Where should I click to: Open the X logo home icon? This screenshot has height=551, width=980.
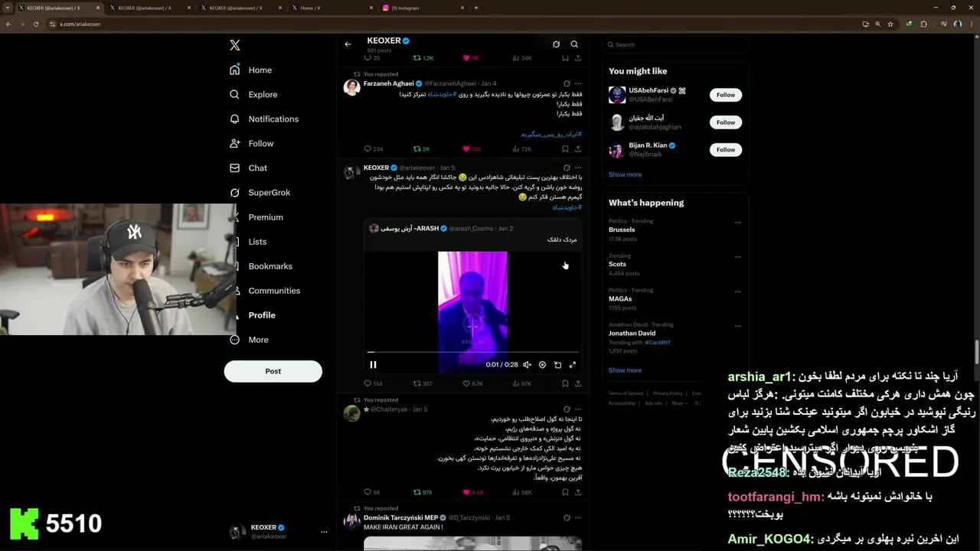pos(235,45)
